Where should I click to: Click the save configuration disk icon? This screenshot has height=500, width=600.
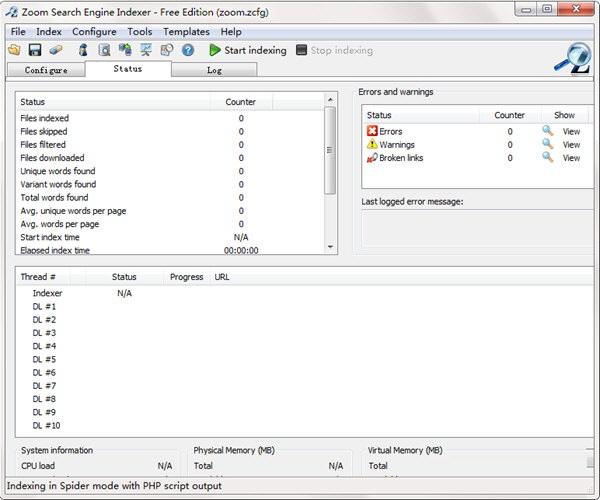pyautogui.click(x=34, y=50)
